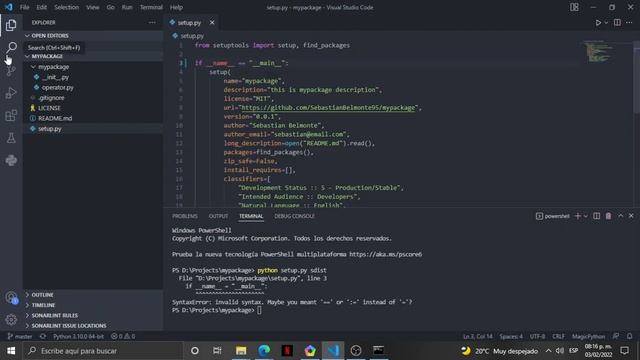Close the setup.py editor tab
This screenshot has height=360, width=640.
click(212, 22)
